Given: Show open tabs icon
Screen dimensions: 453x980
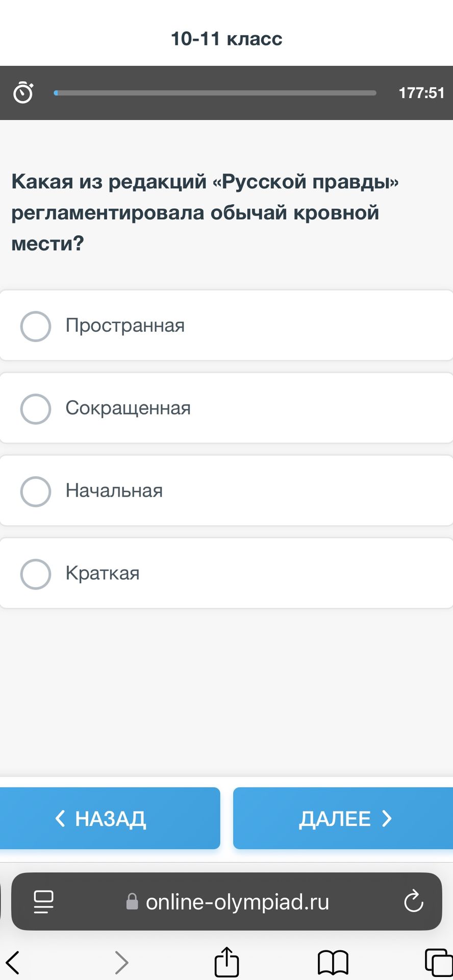Looking at the screenshot, I should coord(439,962).
